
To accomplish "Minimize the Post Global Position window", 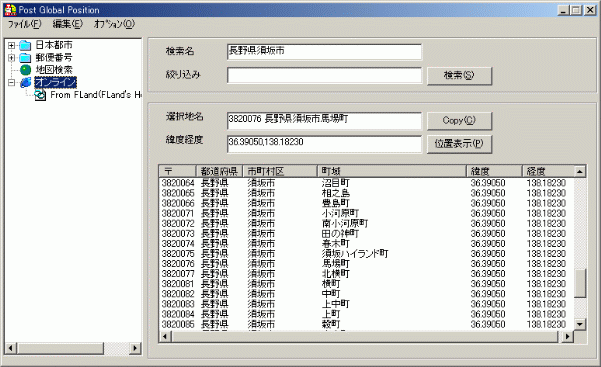I will (563, 10).
